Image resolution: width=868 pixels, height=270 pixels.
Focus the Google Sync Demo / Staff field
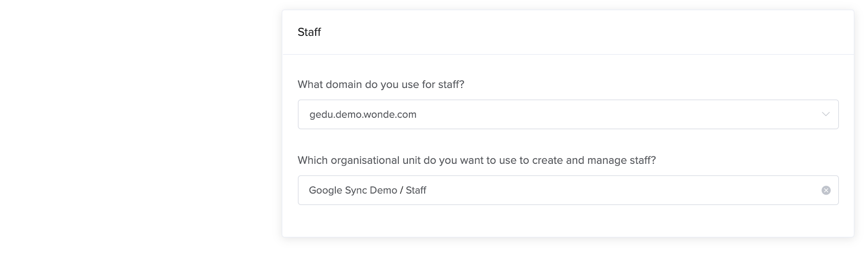568,190
